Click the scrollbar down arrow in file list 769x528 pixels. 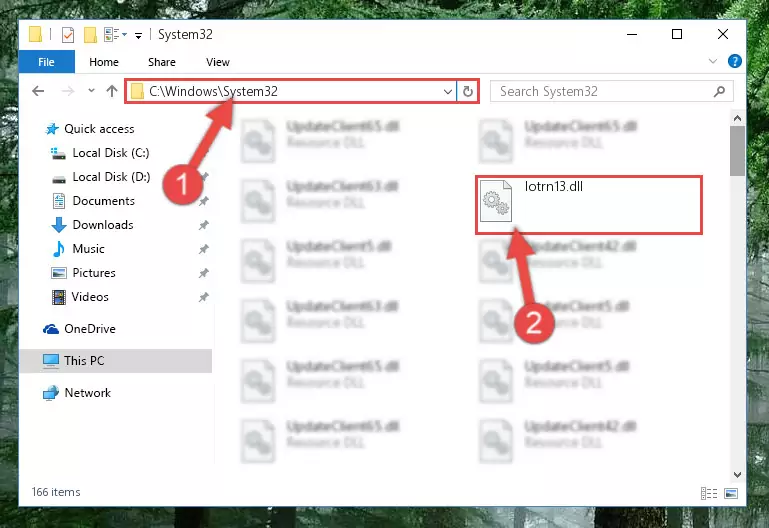[737, 475]
